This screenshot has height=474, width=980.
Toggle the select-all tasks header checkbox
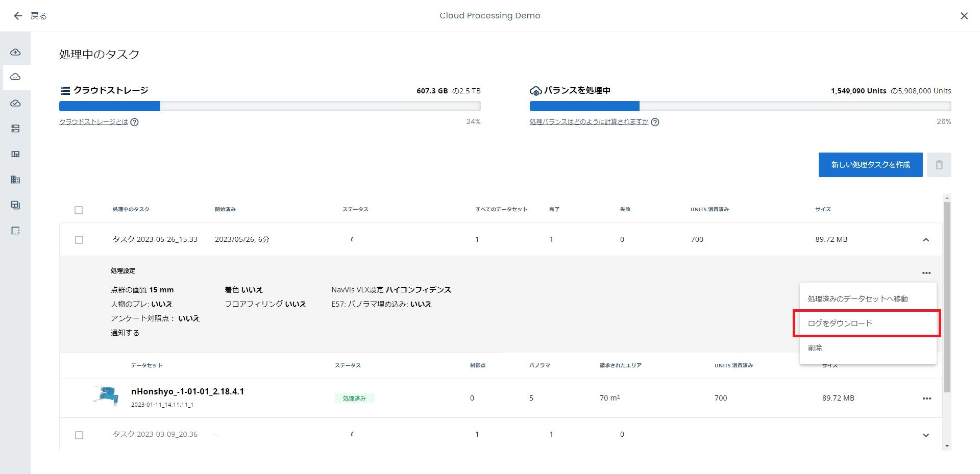79,210
